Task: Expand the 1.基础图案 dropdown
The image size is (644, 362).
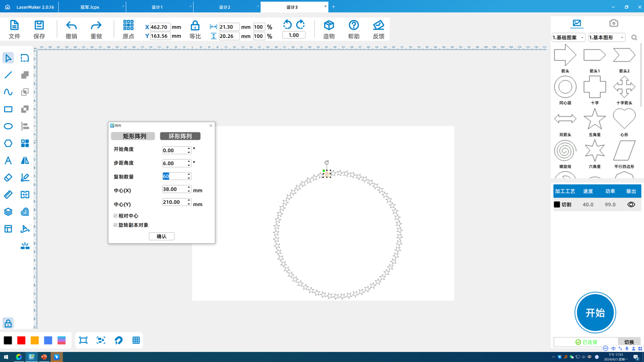Action: [x=569, y=38]
